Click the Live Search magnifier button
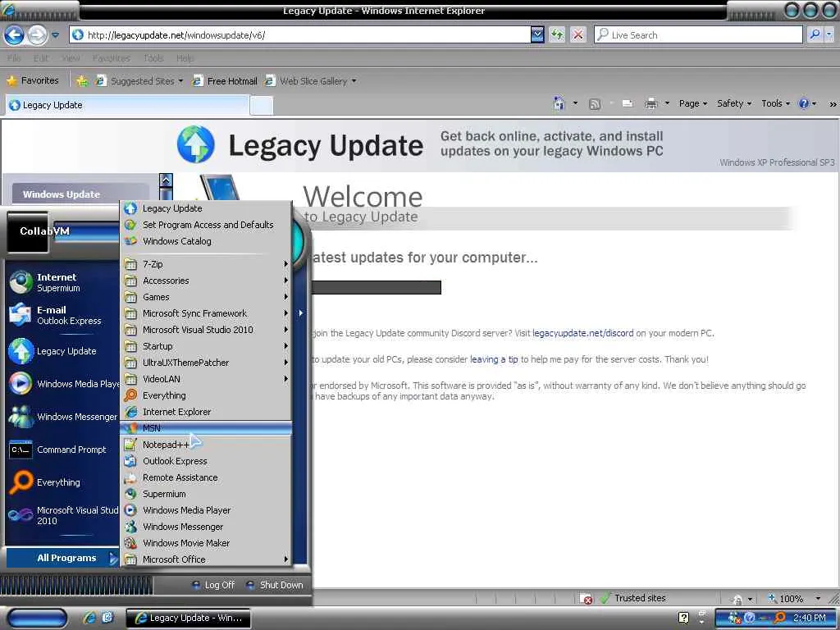Image resolution: width=840 pixels, height=630 pixels. coord(815,34)
